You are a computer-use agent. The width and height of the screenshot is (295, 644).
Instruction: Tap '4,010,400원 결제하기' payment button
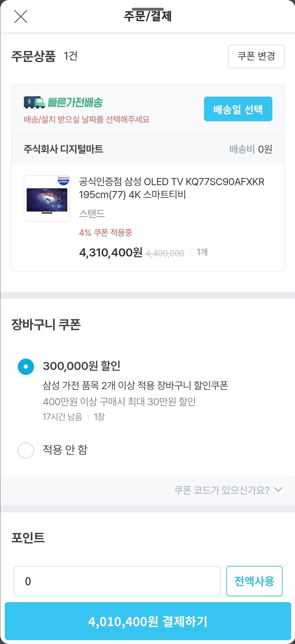tap(148, 621)
